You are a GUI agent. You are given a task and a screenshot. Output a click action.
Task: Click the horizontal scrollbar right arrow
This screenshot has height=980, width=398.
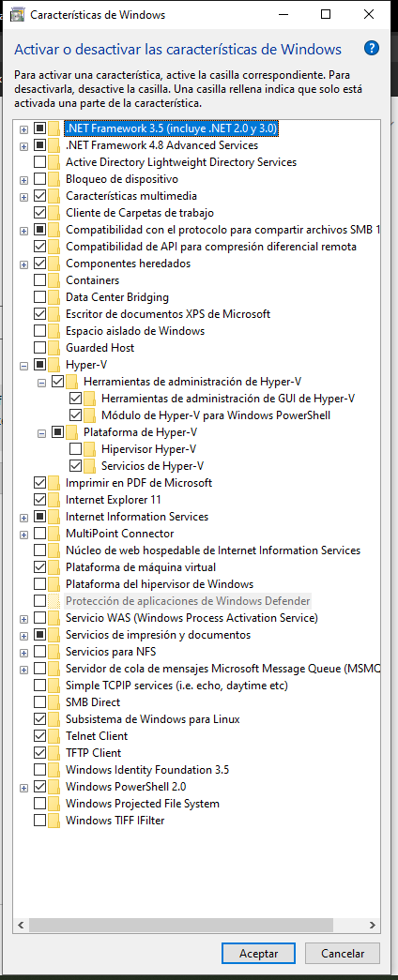[x=373, y=925]
